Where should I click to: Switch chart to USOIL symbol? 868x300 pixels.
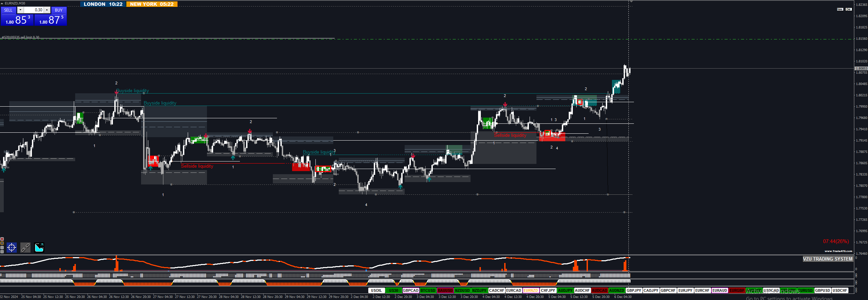(x=377, y=290)
